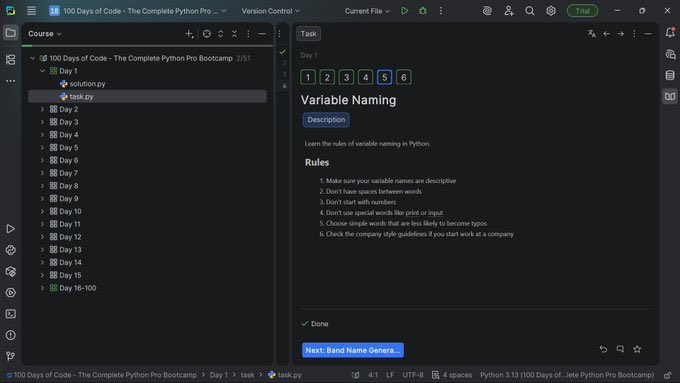The image size is (680, 383).
Task: Open the main hamburger menu
Action: tap(31, 11)
